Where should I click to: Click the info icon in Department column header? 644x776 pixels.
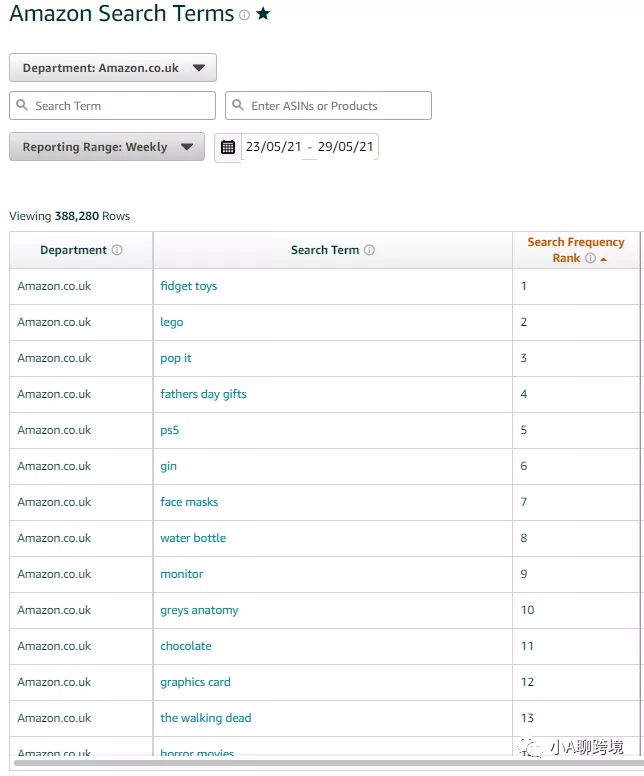click(x=117, y=250)
